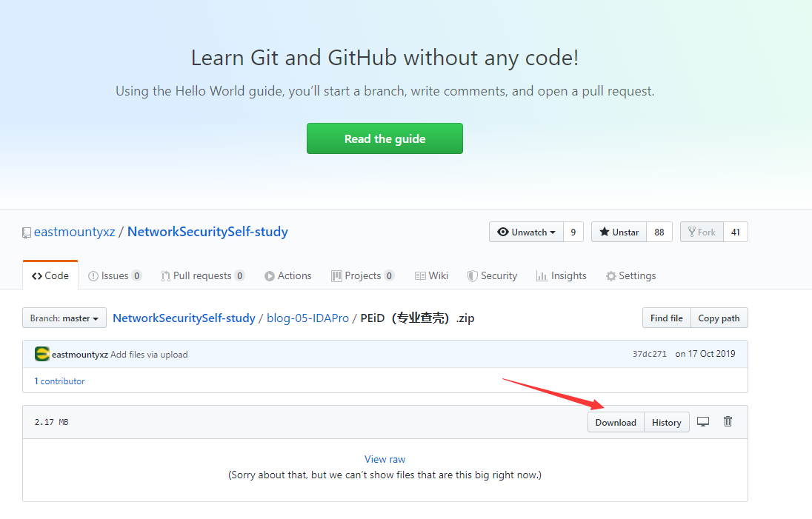Image resolution: width=812 pixels, height=519 pixels.
Task: Click the Fork button
Action: point(702,232)
